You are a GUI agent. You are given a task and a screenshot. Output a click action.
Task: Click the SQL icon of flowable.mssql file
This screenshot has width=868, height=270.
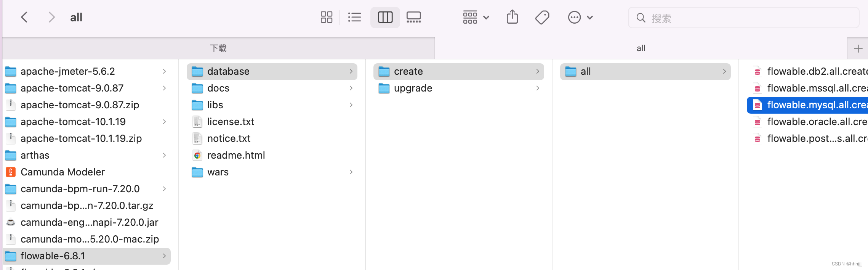click(x=757, y=88)
